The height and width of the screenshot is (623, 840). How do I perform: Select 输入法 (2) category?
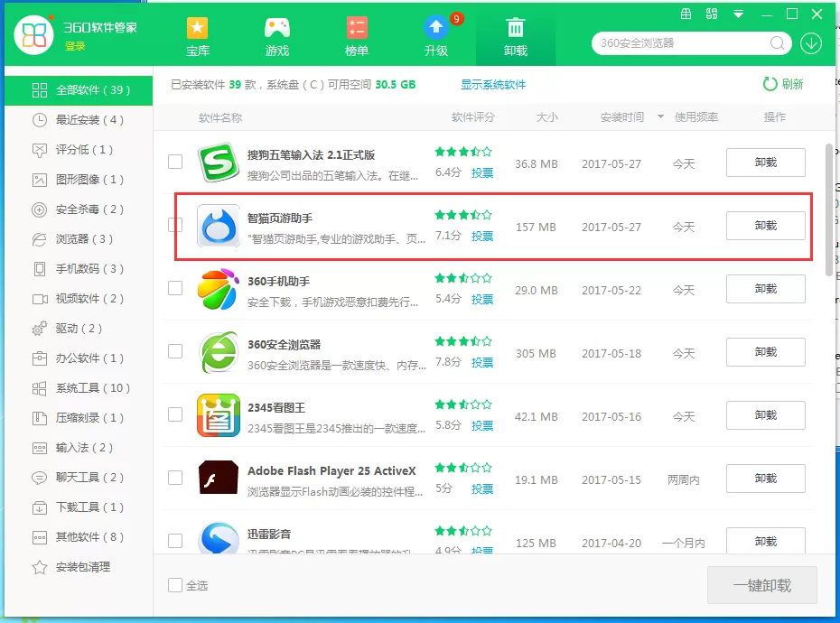[x=79, y=448]
